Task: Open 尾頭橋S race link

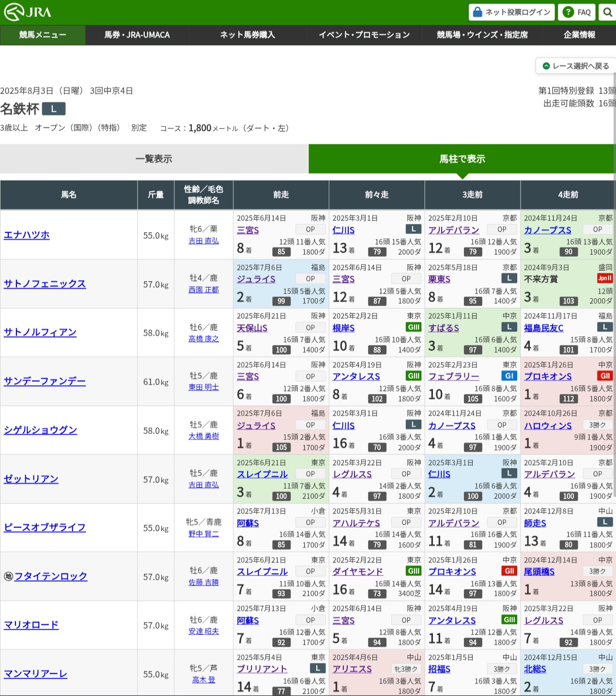Action: pyautogui.click(x=539, y=572)
